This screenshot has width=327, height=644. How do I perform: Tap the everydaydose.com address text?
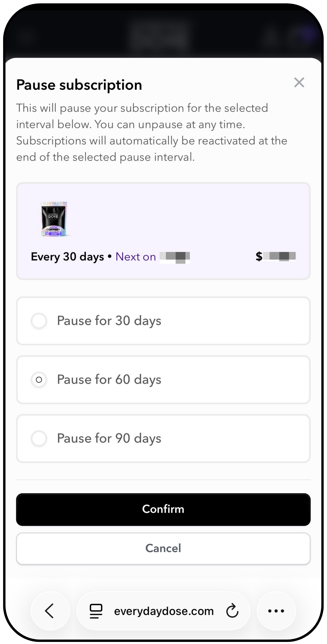(164, 611)
